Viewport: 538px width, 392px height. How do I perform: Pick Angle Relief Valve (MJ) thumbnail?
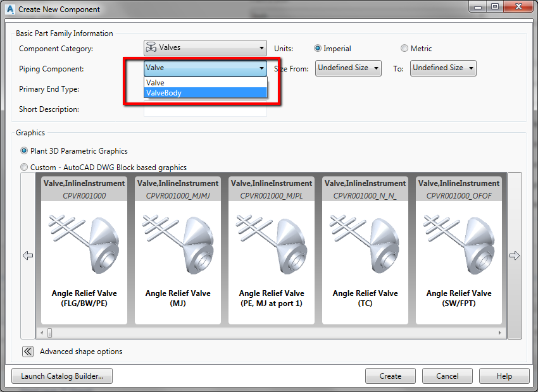tap(178, 250)
